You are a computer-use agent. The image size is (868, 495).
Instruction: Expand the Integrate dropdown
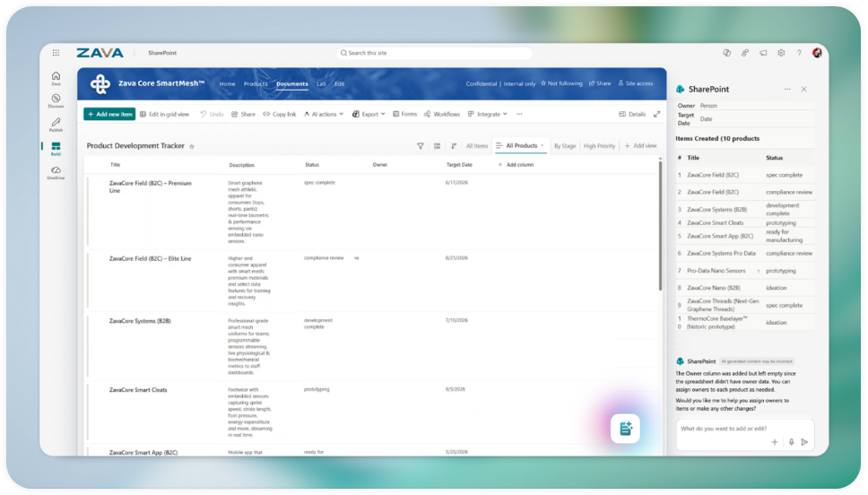pos(487,114)
